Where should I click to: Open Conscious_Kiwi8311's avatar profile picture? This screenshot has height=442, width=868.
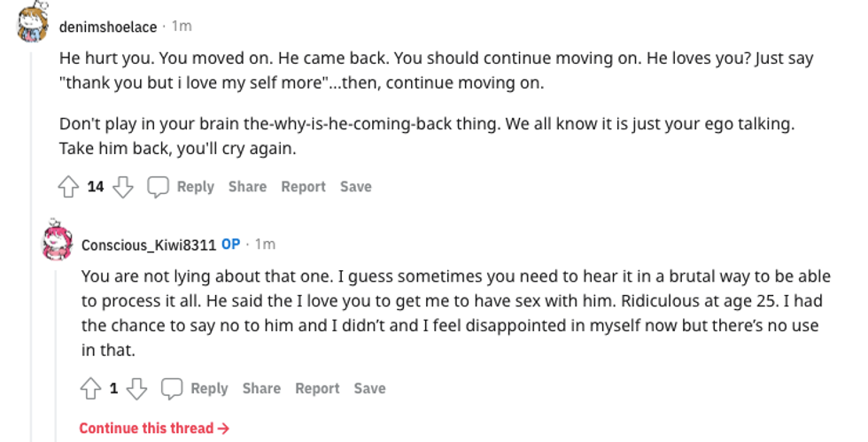(x=57, y=239)
